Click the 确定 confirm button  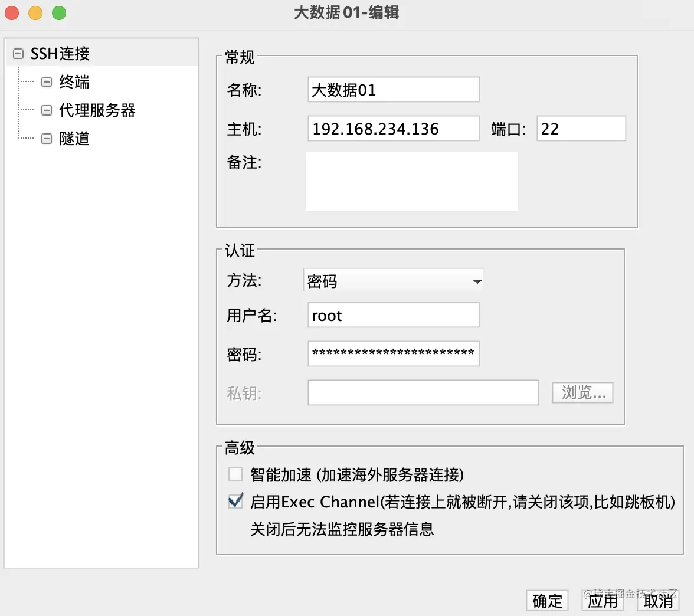[547, 601]
